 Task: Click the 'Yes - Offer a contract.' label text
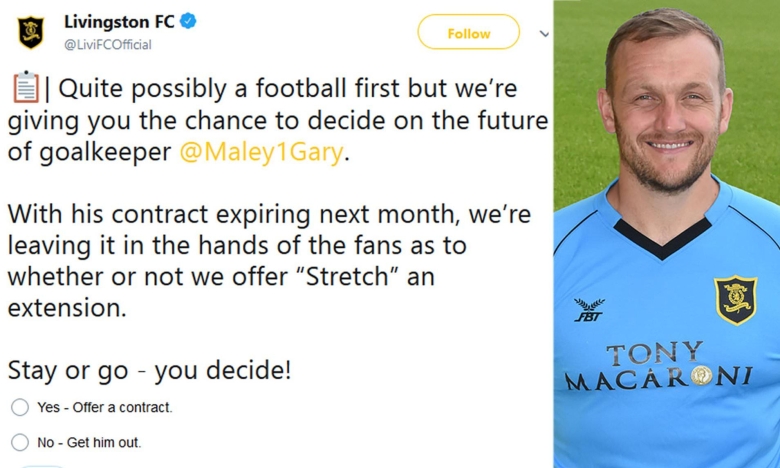tap(104, 407)
